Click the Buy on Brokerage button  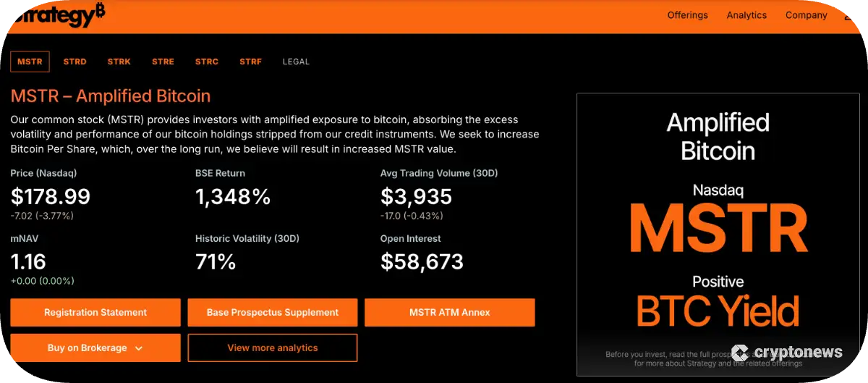pos(87,348)
